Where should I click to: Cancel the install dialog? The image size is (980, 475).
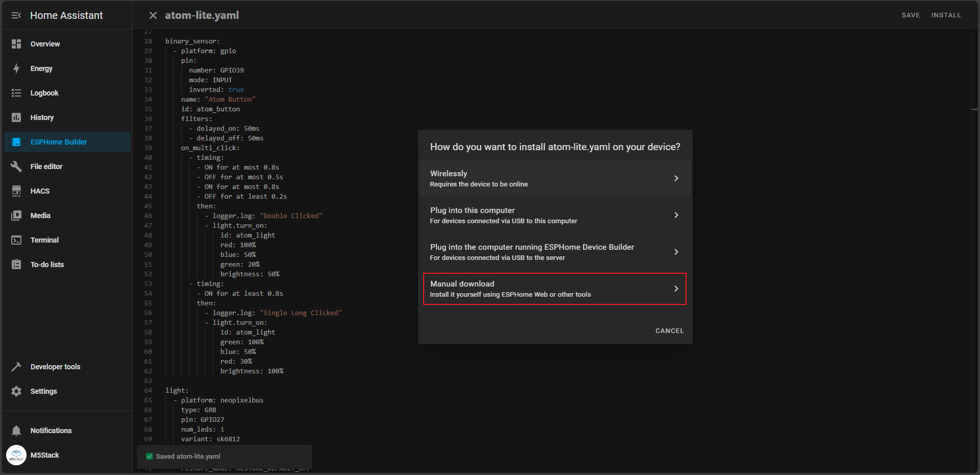pos(669,331)
